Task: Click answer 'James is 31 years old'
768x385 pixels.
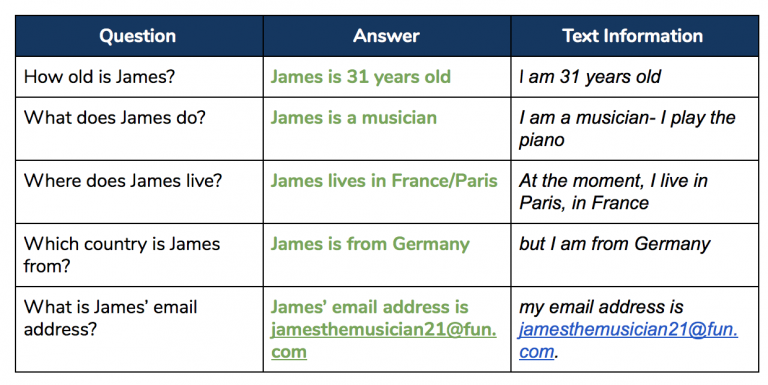Action: (360, 77)
